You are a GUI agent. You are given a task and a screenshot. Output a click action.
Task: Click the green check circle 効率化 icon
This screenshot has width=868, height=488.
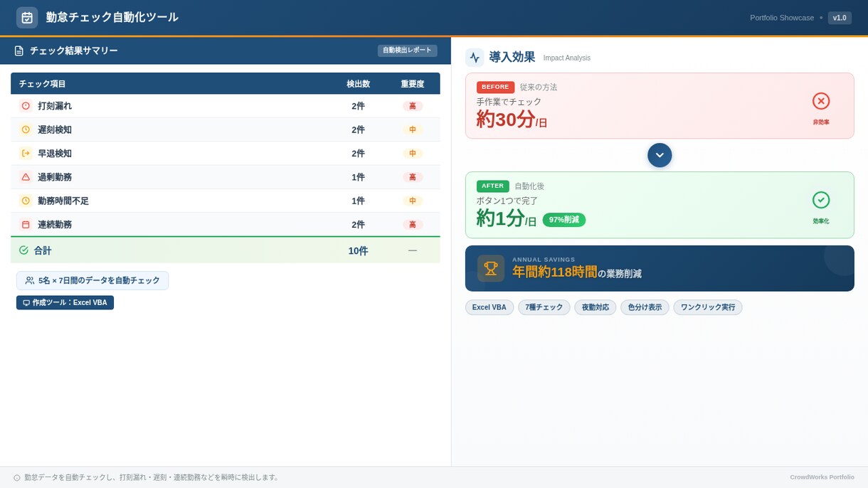point(821,200)
